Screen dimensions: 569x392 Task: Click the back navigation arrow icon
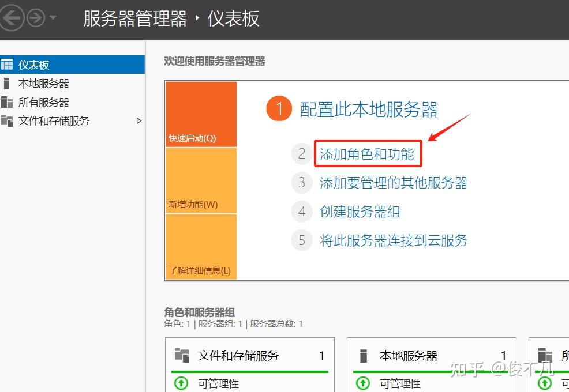(x=11, y=17)
